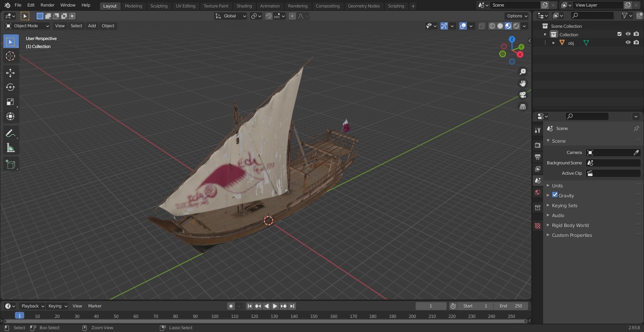
Task: Select the Measure tool
Action: pos(10,148)
